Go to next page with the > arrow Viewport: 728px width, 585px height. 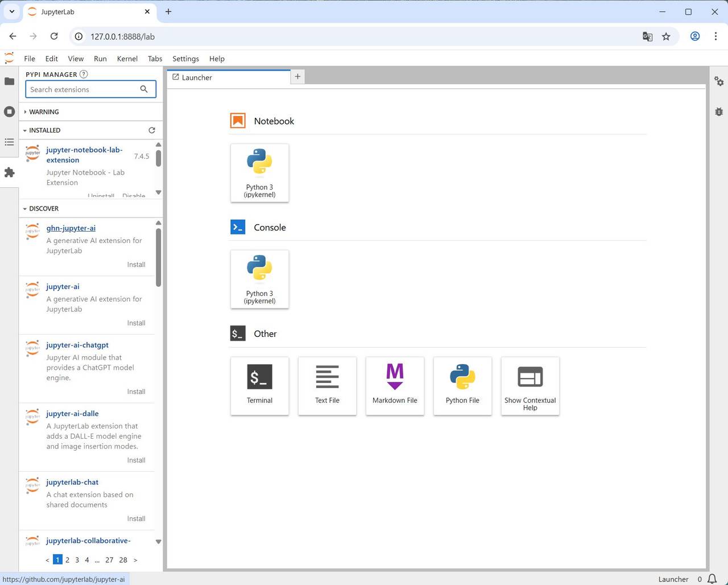pyautogui.click(x=135, y=560)
